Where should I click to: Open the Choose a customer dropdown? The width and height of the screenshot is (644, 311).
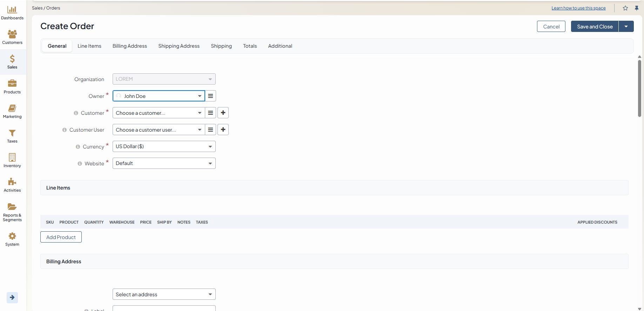[159, 113]
